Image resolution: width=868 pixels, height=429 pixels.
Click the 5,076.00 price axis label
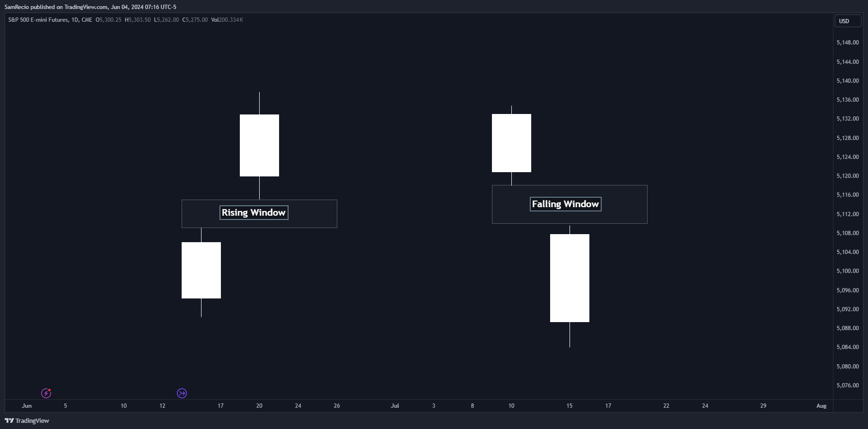point(847,385)
